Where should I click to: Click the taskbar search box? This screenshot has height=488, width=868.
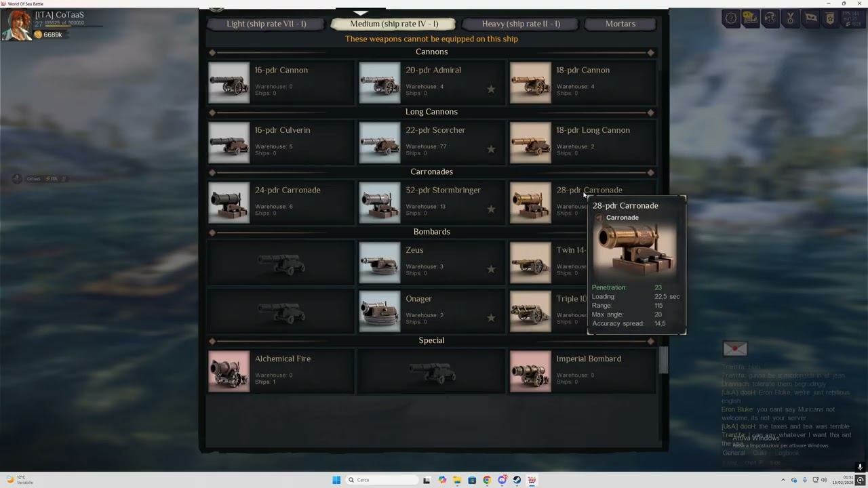coord(382,480)
